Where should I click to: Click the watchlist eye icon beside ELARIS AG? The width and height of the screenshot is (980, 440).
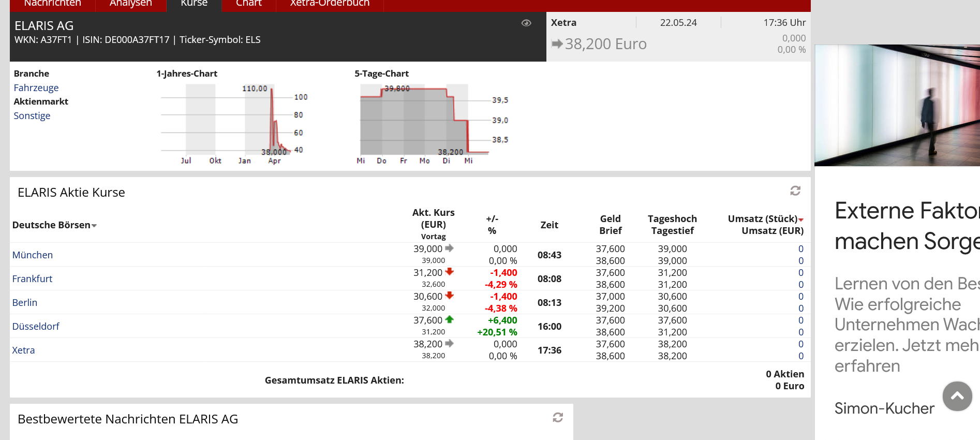click(526, 23)
